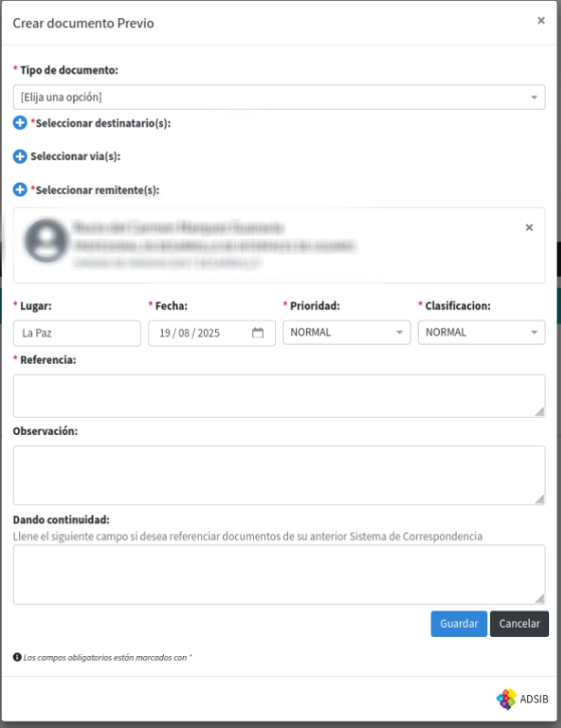This screenshot has height=728, width=561.
Task: Click plus icon for Seleccionar via(s)
Action: pyautogui.click(x=20, y=157)
